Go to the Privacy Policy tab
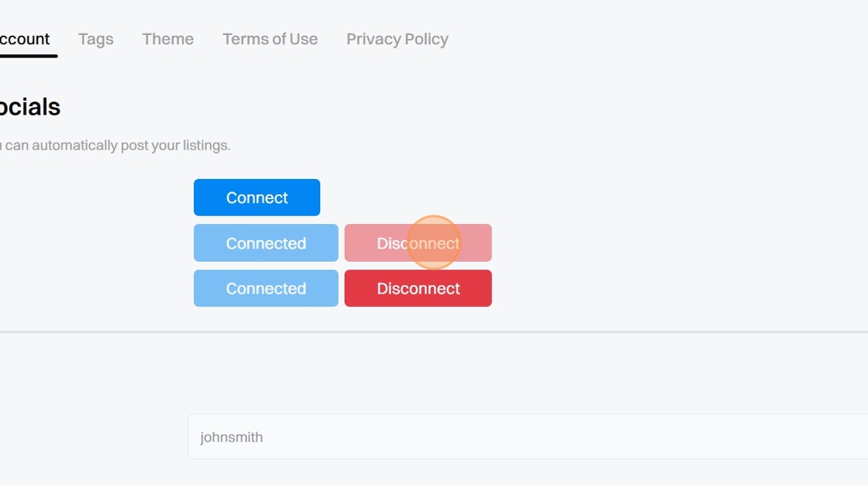 tap(397, 40)
